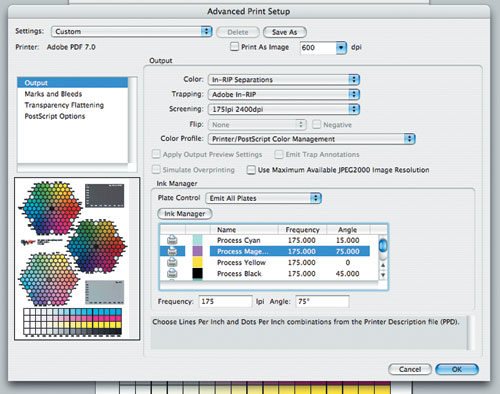Click the 45.000 angle value

click(x=347, y=274)
